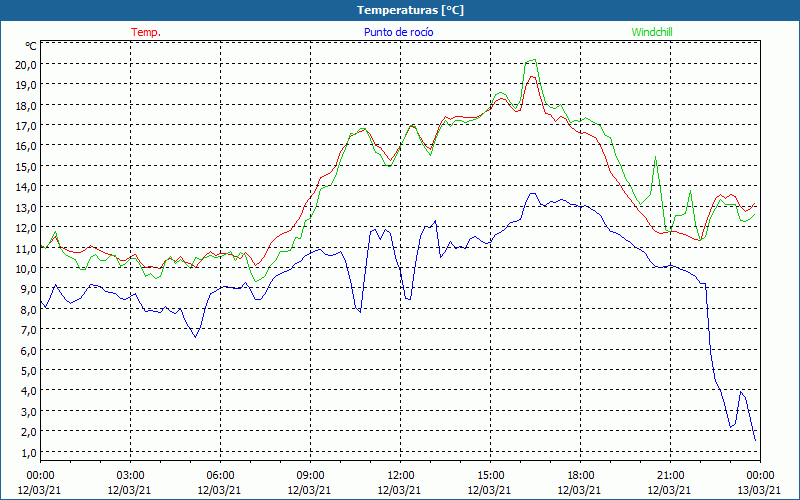This screenshot has height=500, width=800.
Task: Click the 21:00 time axis label
Action: tap(670, 476)
